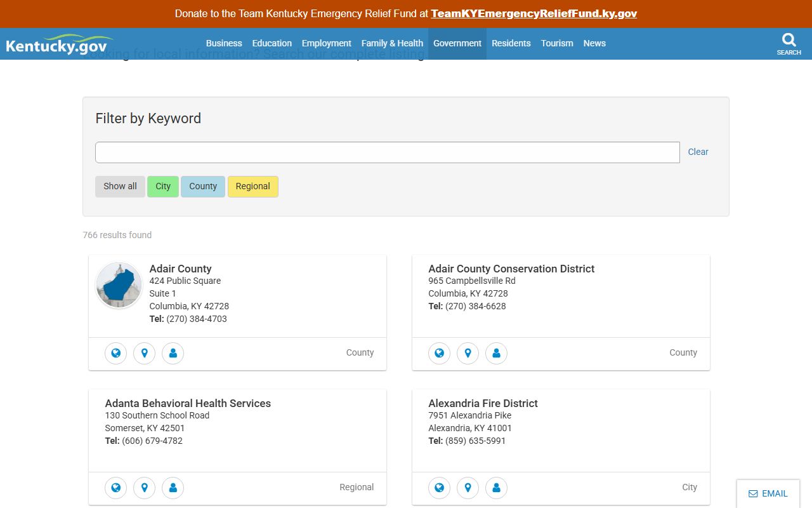Click the Clear filter link
The height and width of the screenshot is (508, 812).
pos(698,152)
